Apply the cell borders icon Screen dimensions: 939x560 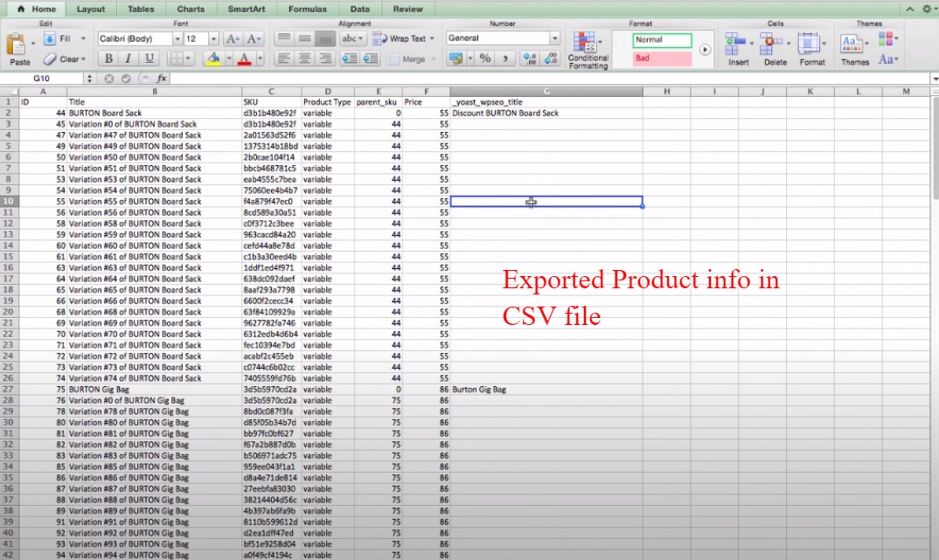point(176,59)
